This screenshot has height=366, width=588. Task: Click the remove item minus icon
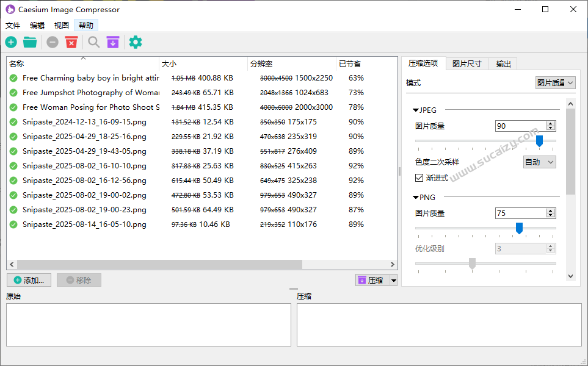click(x=52, y=42)
